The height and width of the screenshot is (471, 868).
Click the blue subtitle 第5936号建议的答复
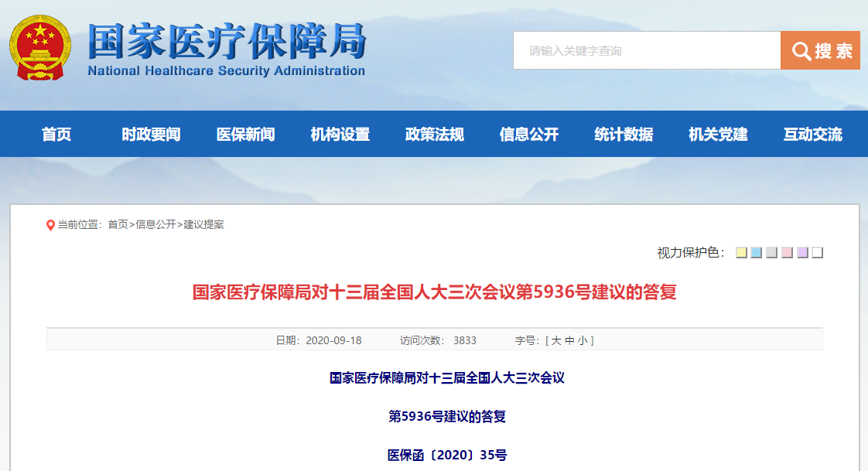pyautogui.click(x=447, y=416)
